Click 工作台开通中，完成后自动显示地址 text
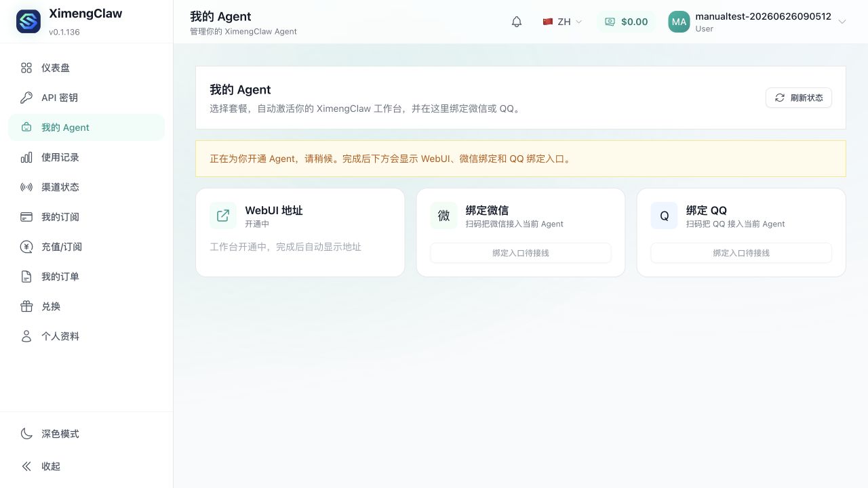Viewport: 868px width, 488px height. 285,247
